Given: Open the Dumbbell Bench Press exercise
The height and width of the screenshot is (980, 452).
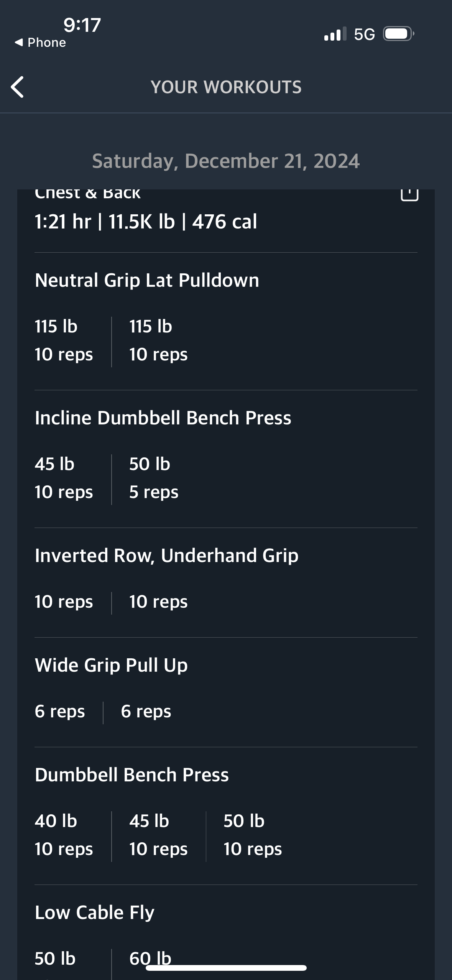Looking at the screenshot, I should click(x=131, y=775).
